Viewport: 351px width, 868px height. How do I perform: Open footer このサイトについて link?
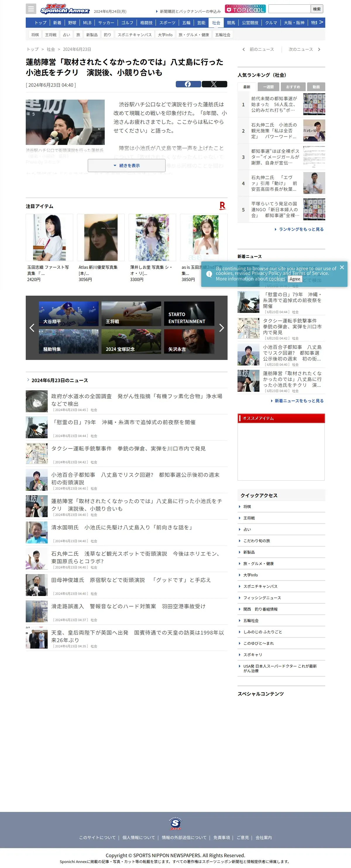tap(97, 838)
